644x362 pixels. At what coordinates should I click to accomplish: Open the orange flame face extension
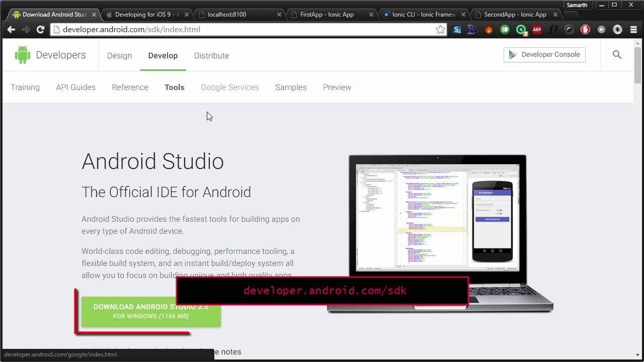click(489, 30)
